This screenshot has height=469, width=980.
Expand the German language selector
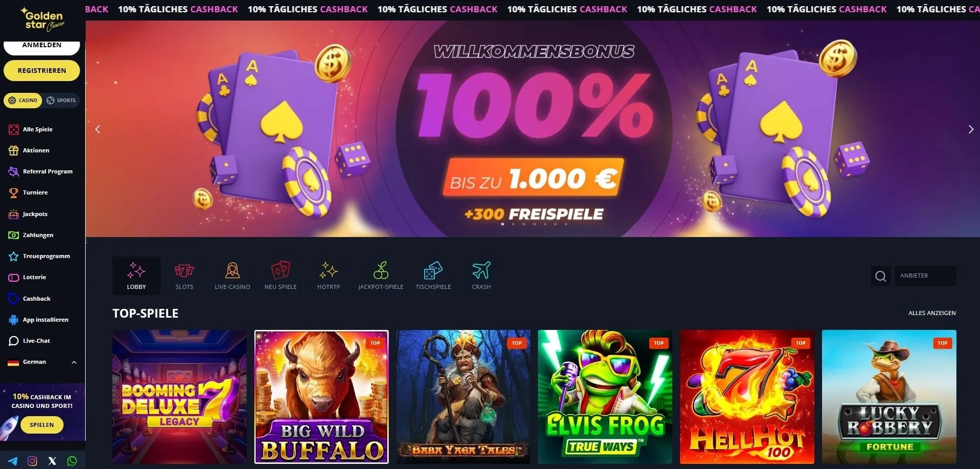43,362
